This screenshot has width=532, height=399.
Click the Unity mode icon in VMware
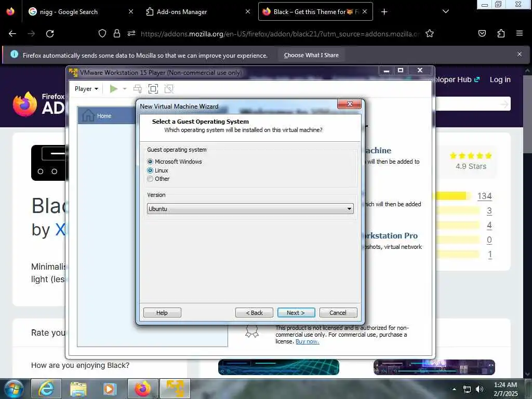click(x=169, y=89)
